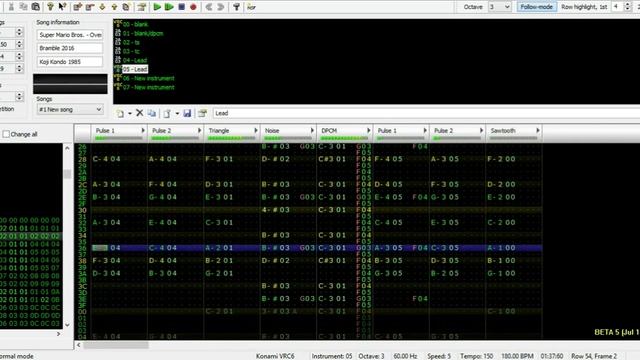Remove instrument with the X icon
640x360 pixels.
click(140, 113)
